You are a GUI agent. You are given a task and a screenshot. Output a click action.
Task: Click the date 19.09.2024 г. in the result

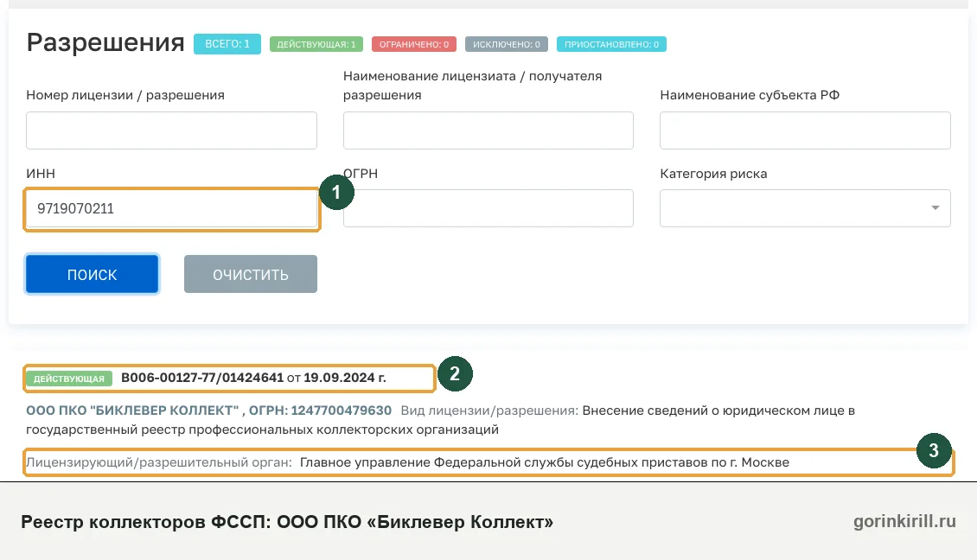345,378
